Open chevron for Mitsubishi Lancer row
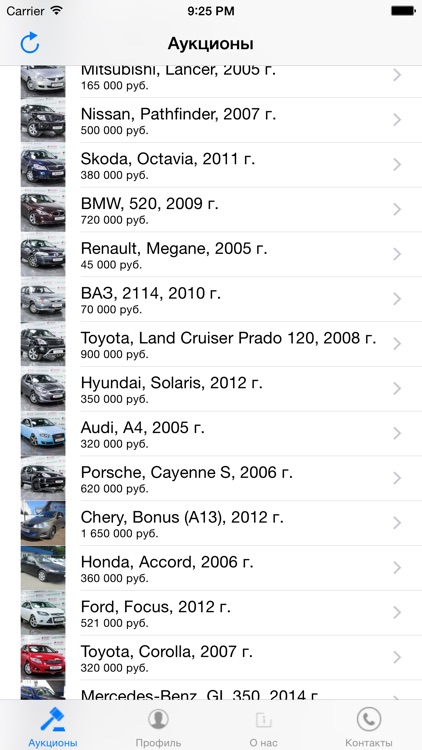This screenshot has width=422, height=750. (x=397, y=75)
